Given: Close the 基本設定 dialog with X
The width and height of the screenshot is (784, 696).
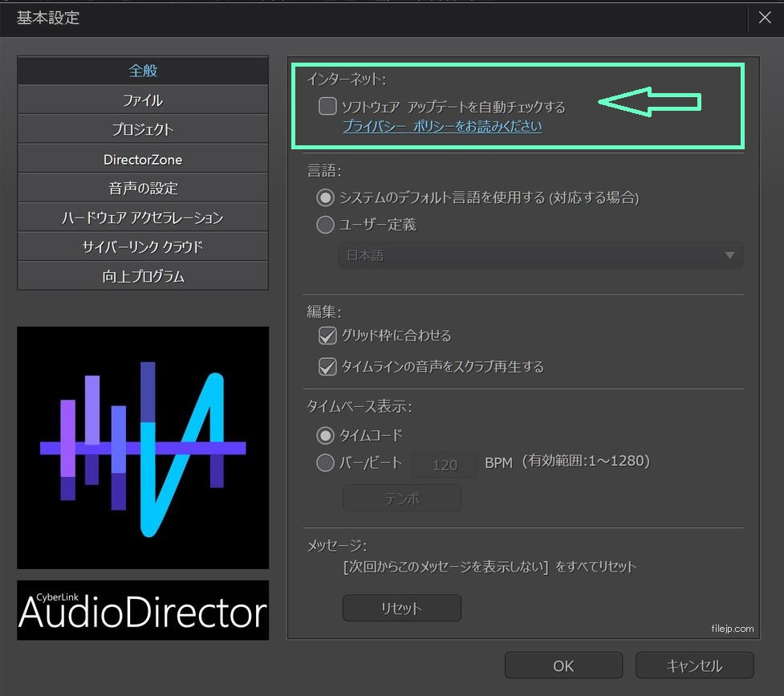Looking at the screenshot, I should (x=765, y=18).
